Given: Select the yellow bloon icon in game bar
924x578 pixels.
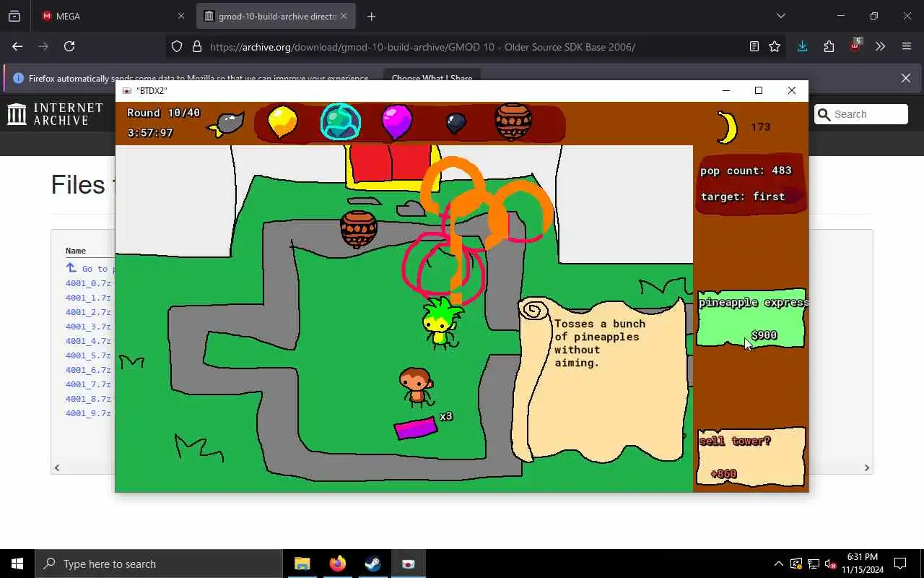Looking at the screenshot, I should tap(282, 121).
